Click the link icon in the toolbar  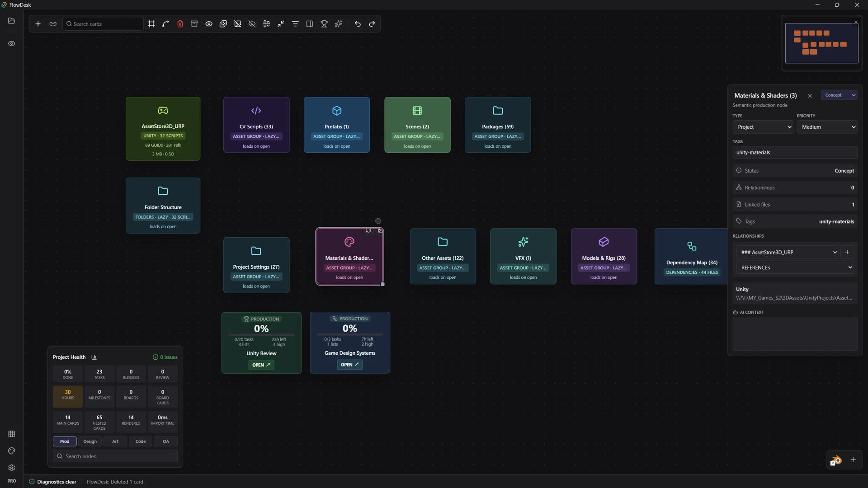(x=53, y=24)
